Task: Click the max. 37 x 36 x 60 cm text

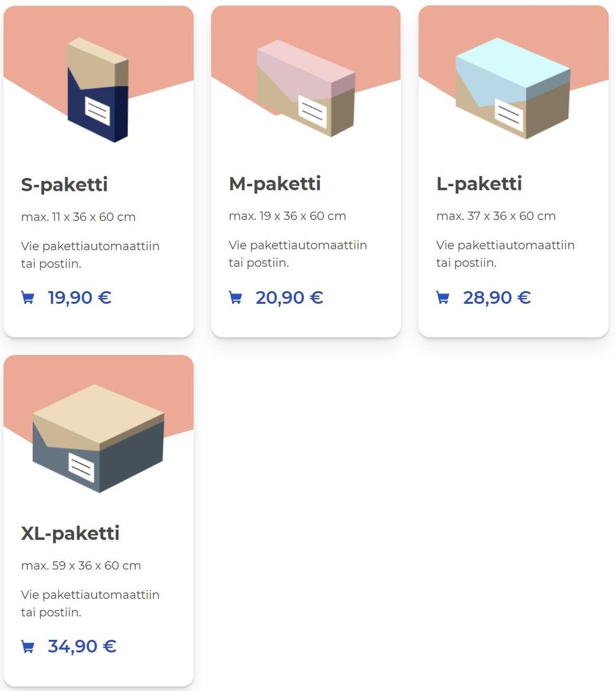Action: 496,216
